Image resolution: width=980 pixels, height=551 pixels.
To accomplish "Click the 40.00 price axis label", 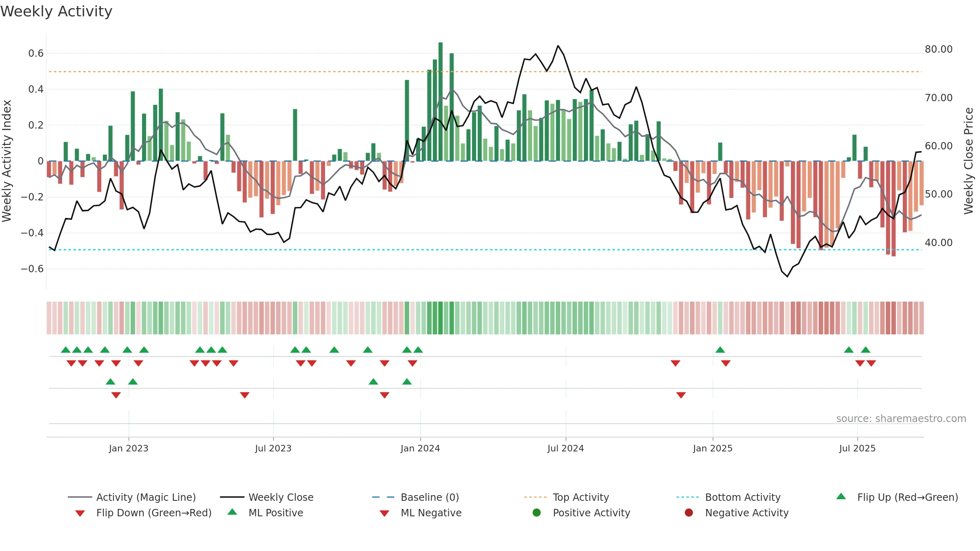I will (939, 243).
